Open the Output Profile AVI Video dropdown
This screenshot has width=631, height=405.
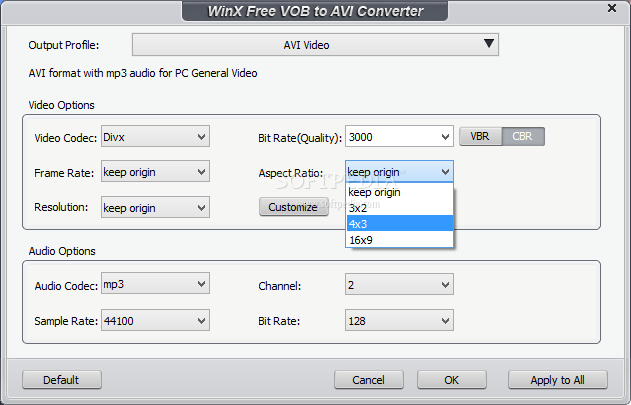[315, 45]
